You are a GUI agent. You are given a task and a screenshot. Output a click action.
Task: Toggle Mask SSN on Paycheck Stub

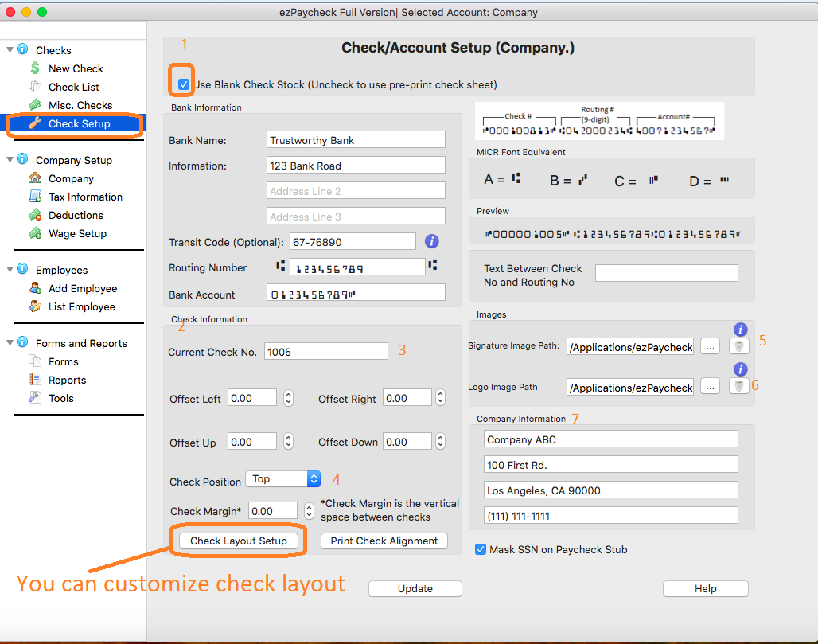point(481,549)
